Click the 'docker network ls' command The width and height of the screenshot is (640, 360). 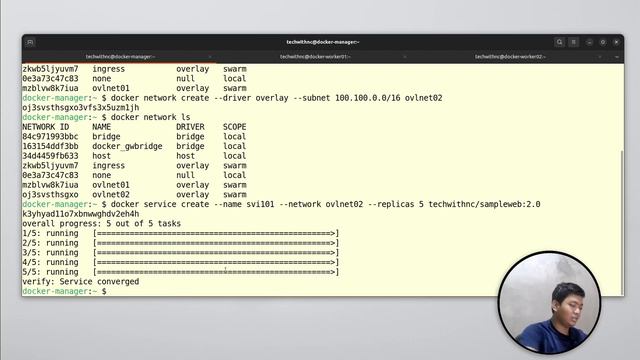point(151,117)
